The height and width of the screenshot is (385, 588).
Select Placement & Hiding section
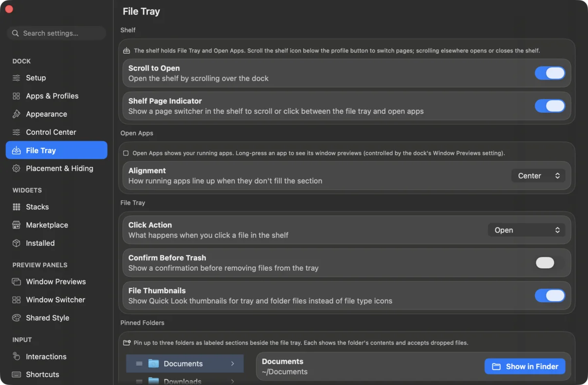(56, 169)
